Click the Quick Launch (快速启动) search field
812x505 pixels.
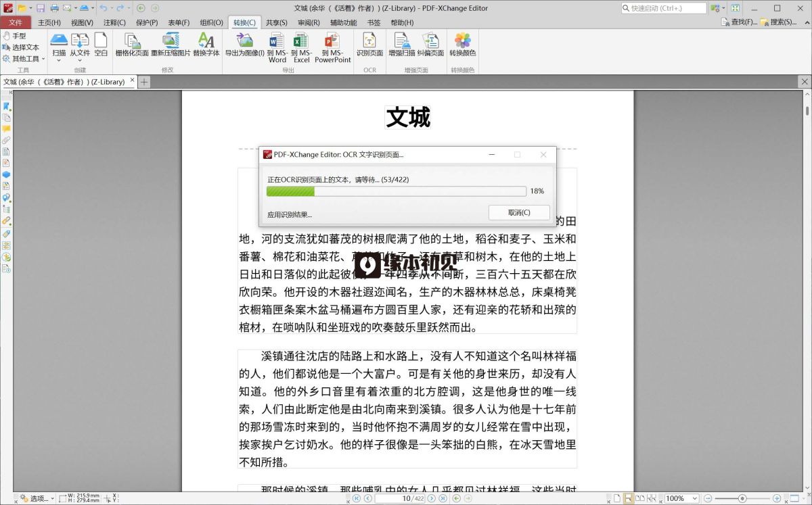pos(663,8)
